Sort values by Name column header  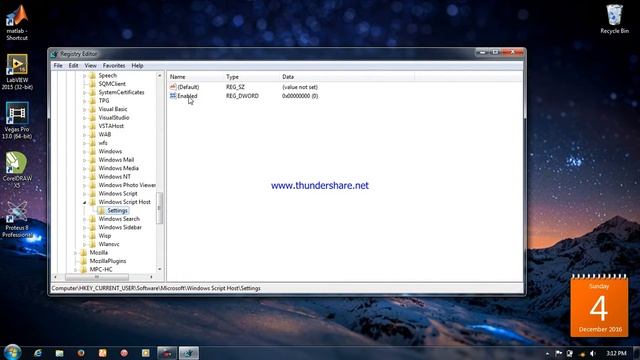[x=195, y=77]
